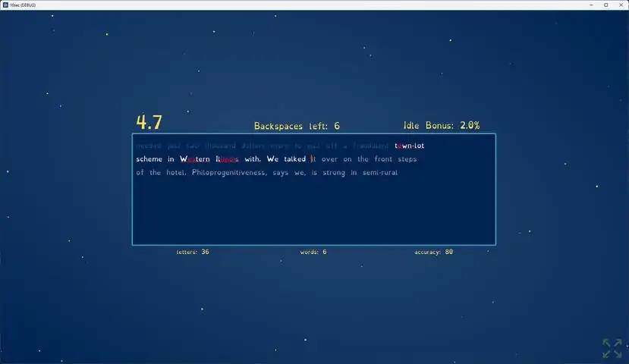The image size is (629, 364).
Task: Click the fullscreen arrows icon in the corner
Action: pyautogui.click(x=612, y=348)
